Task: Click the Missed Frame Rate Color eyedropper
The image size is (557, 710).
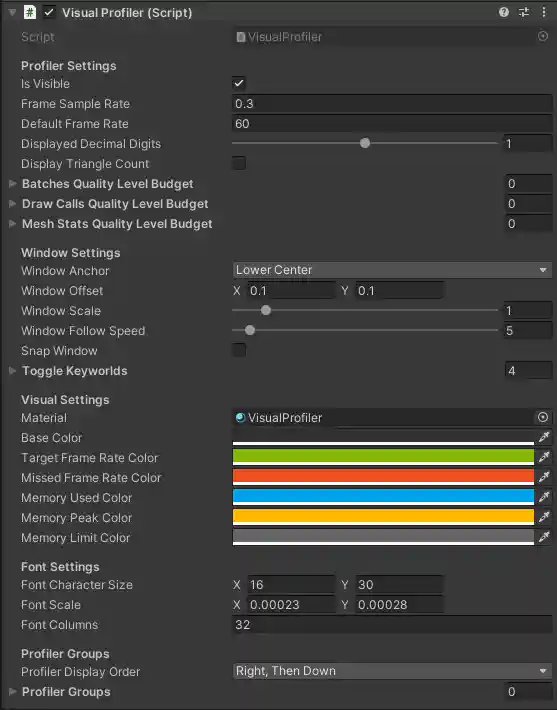Action: (x=544, y=477)
